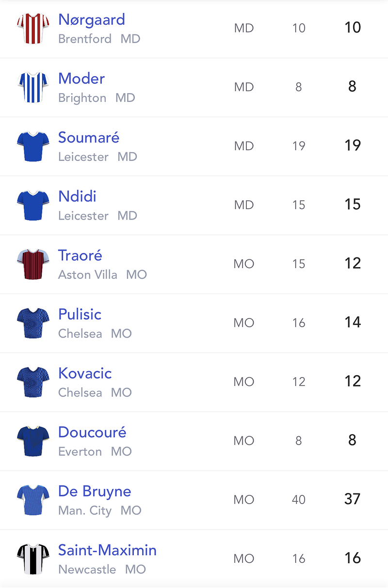Open the Nørgaard player link
The image size is (388, 588).
[92, 20]
